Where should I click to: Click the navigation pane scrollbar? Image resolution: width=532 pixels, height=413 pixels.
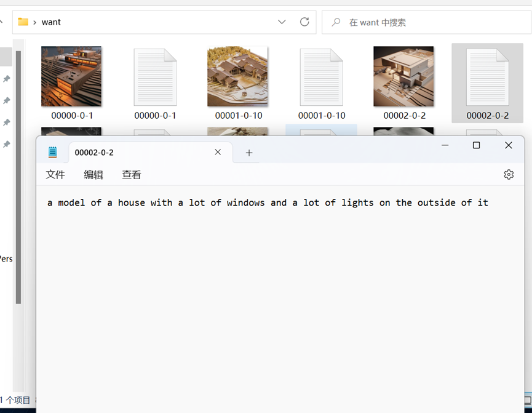click(18, 177)
